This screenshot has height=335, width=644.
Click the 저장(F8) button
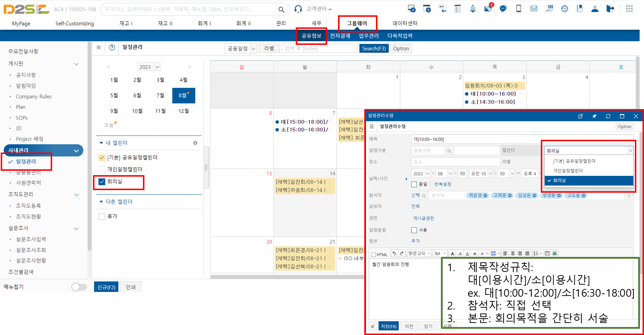[x=389, y=326]
